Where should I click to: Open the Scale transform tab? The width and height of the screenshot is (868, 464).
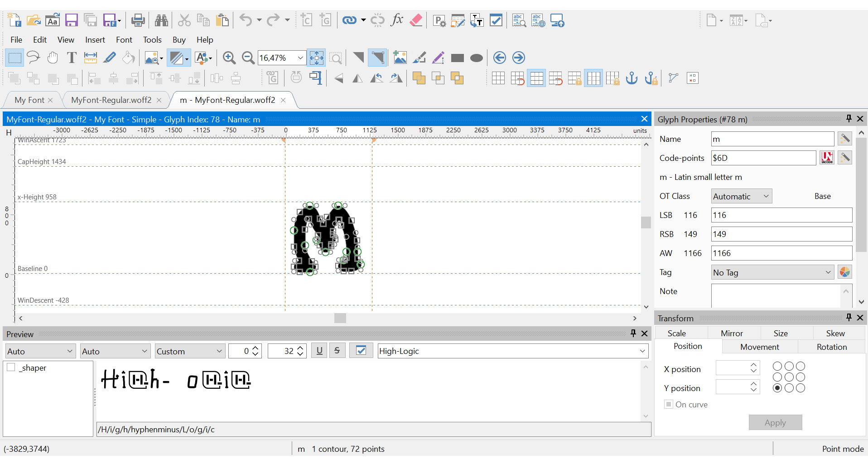[677, 333]
